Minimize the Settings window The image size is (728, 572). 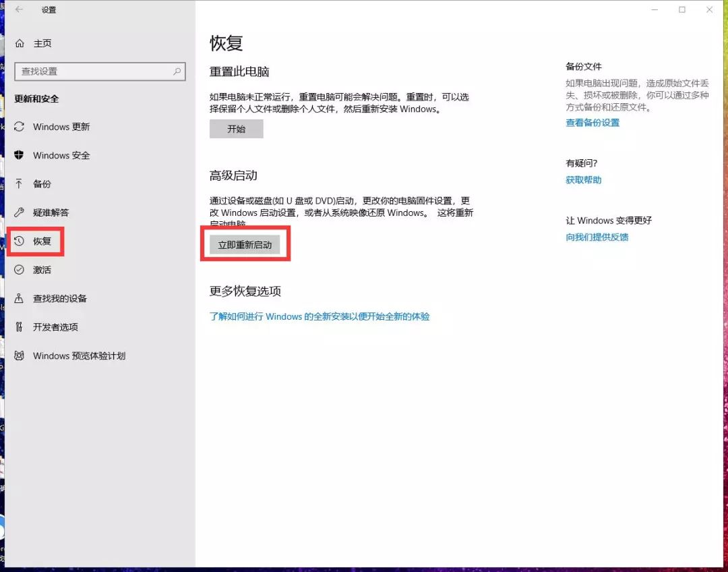click(655, 9)
